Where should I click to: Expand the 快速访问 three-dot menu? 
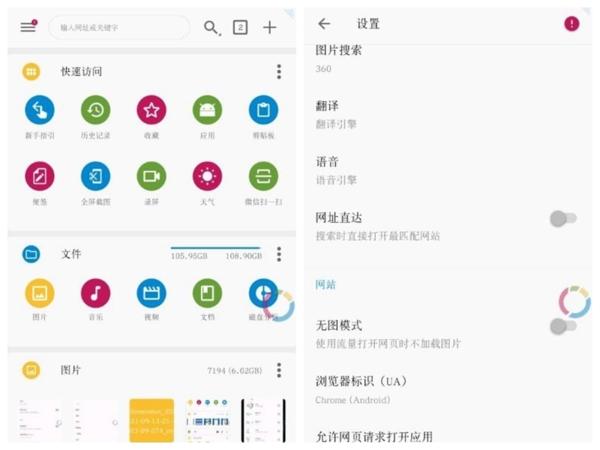click(x=279, y=72)
